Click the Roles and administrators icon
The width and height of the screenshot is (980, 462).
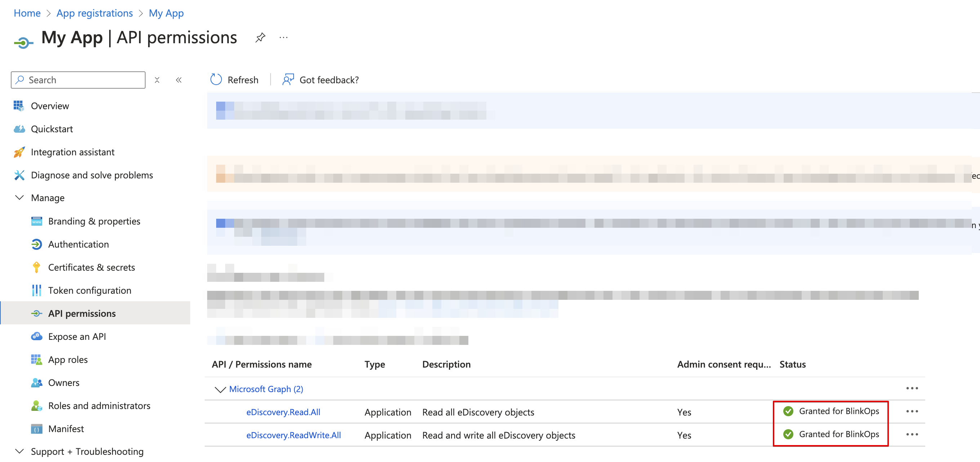[x=36, y=405]
